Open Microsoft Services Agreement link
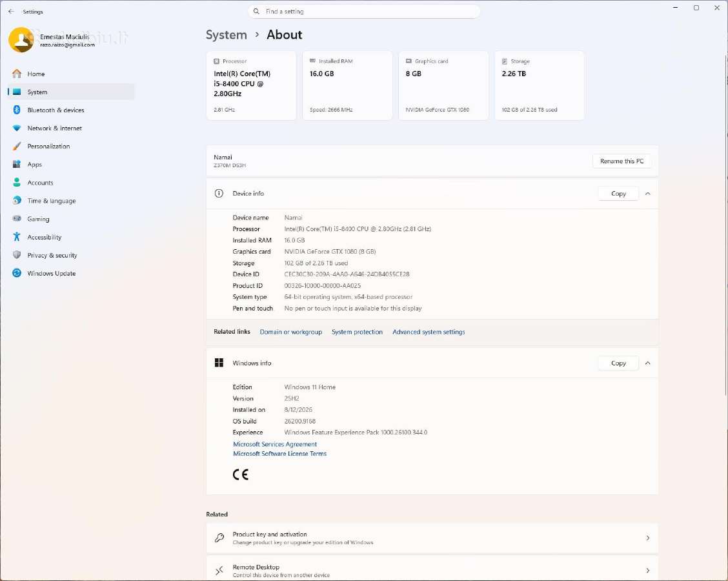 pos(275,444)
